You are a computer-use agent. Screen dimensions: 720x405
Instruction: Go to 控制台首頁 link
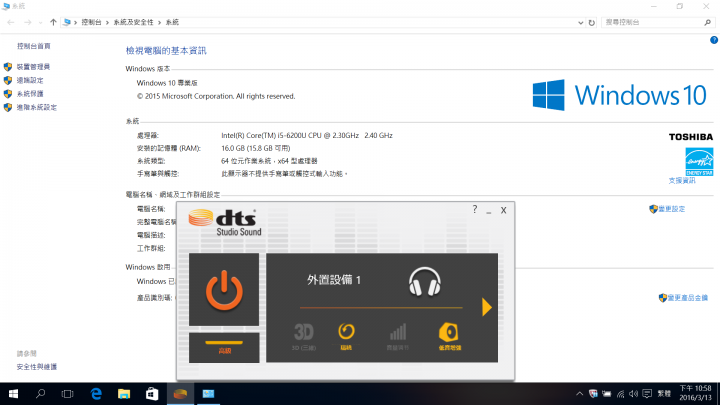[x=34, y=46]
